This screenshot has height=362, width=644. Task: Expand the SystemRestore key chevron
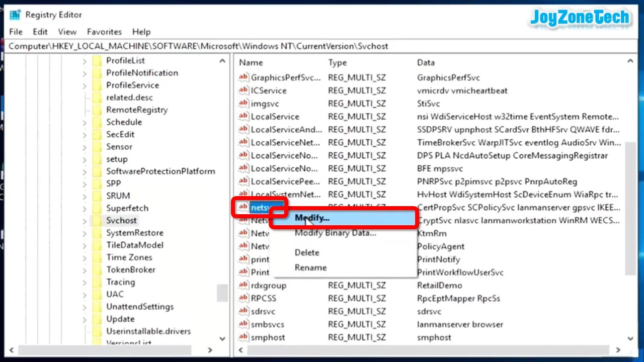(x=84, y=233)
